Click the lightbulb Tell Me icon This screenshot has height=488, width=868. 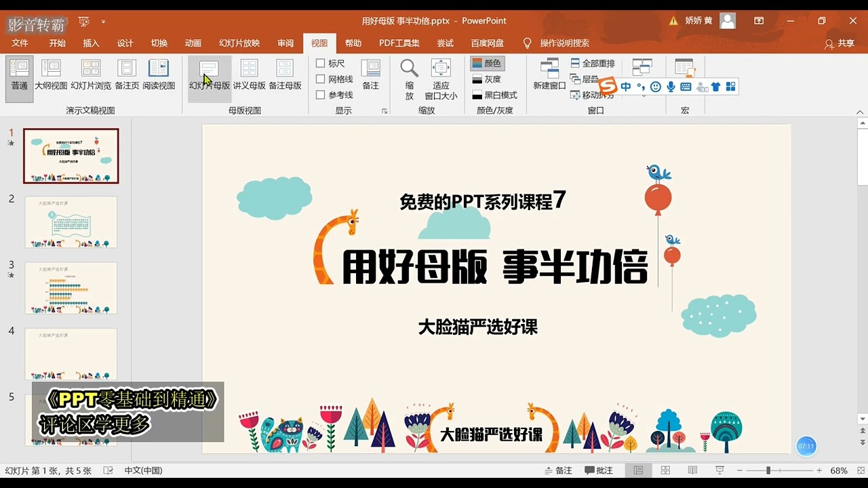[528, 43]
